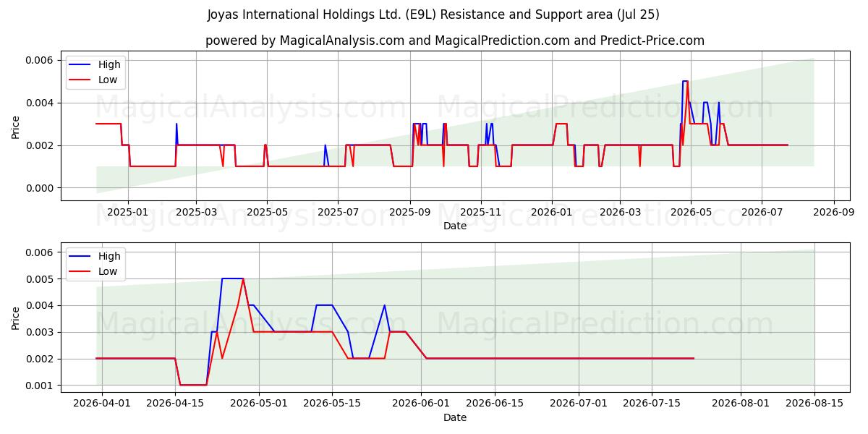Click the lower chart 'Date' axis label
The image size is (868, 434).
455,417
